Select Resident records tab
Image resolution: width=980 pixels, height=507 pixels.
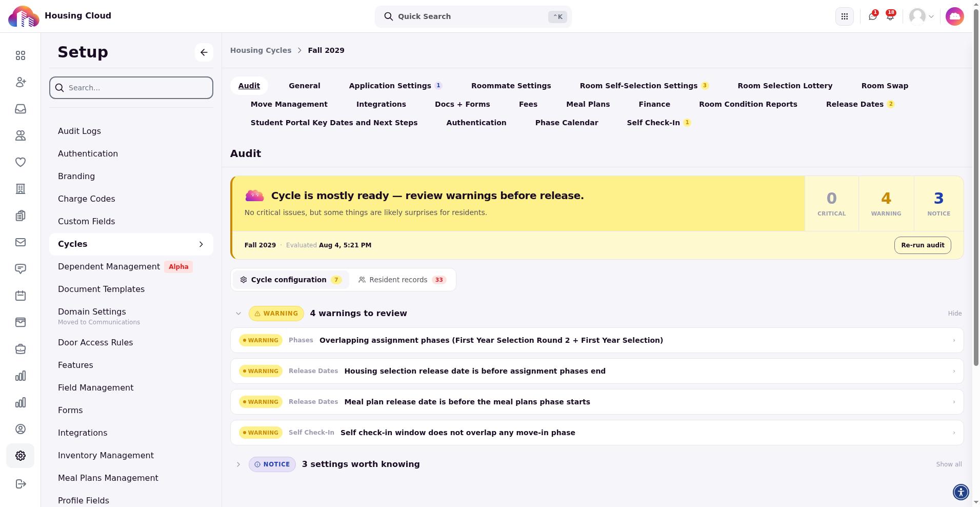(x=403, y=280)
